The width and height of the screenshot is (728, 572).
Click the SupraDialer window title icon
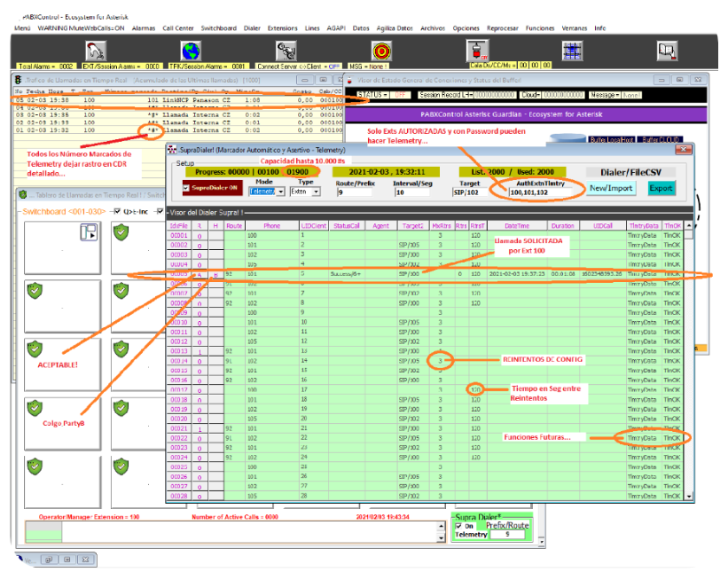pyautogui.click(x=172, y=150)
